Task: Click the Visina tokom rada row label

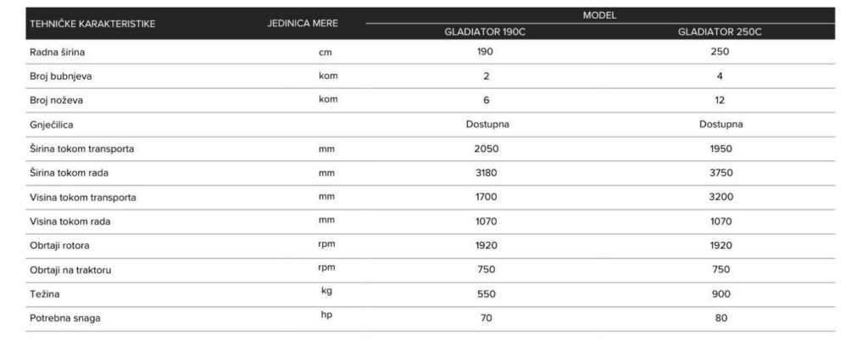Action: [x=70, y=221]
